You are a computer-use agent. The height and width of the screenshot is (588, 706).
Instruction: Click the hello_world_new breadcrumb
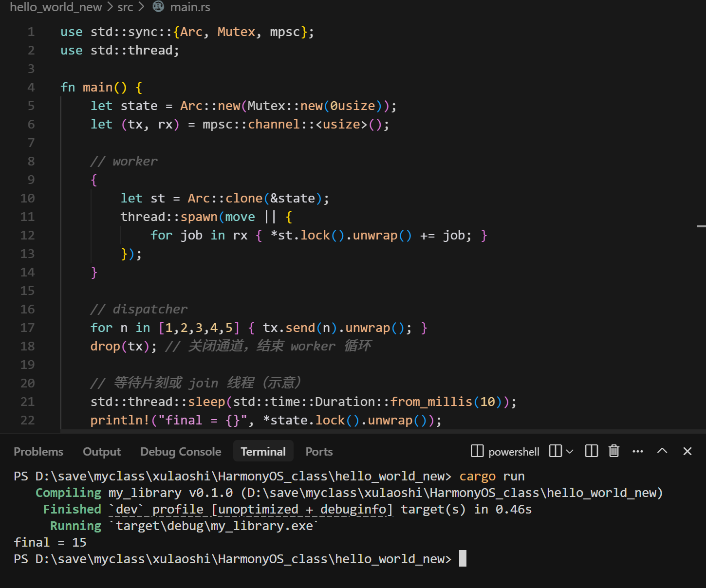pos(56,7)
